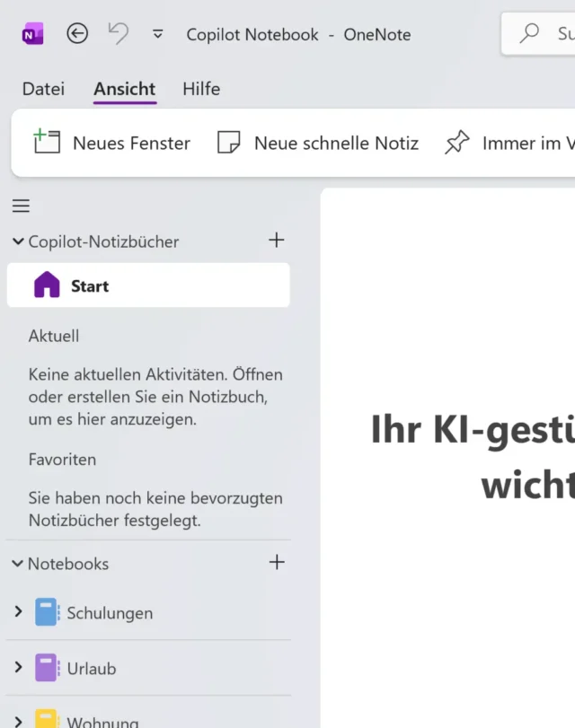This screenshot has width=575, height=728.
Task: Expand the Urlaub notebook
Action: 18,667
